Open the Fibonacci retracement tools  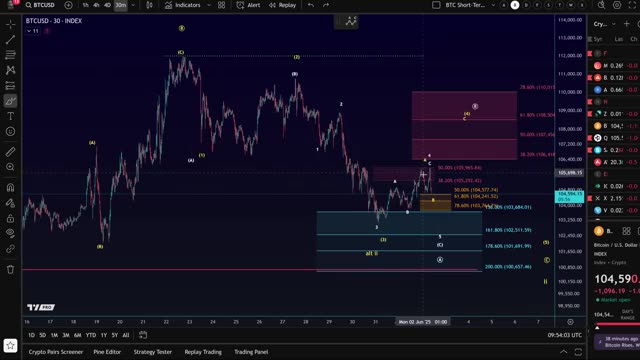tap(11, 55)
